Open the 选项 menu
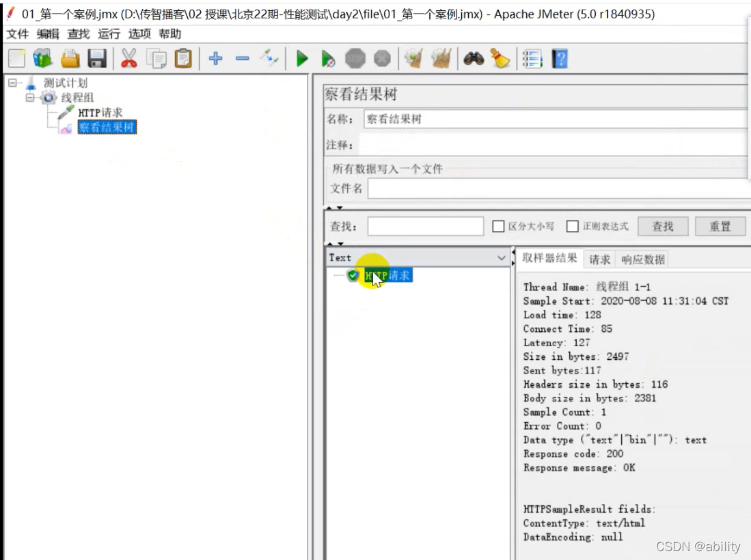The width and height of the screenshot is (751, 560). (x=139, y=34)
